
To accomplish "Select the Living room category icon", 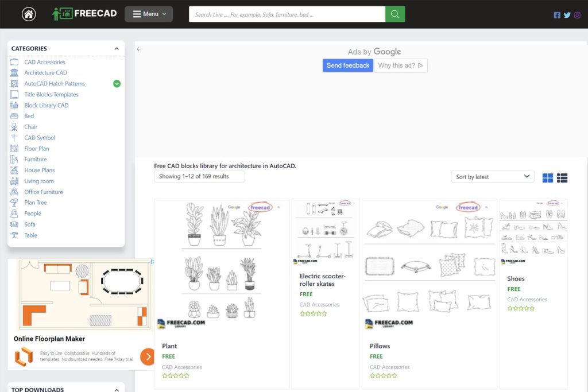I will click(x=14, y=181).
